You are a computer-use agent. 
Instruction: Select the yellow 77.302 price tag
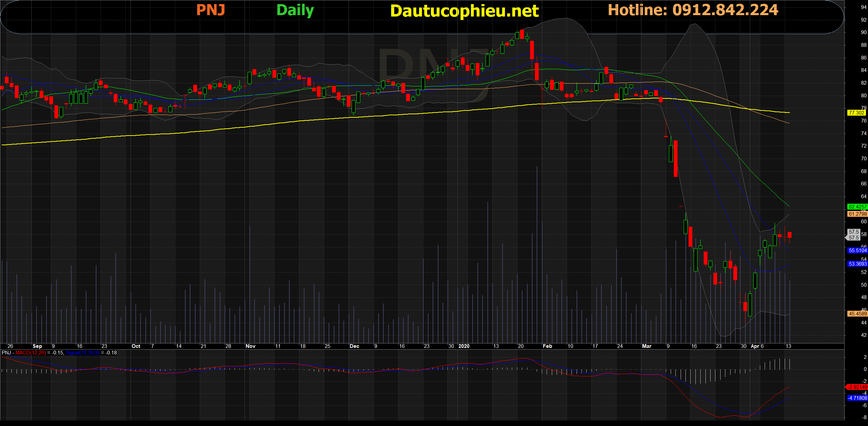[x=856, y=113]
